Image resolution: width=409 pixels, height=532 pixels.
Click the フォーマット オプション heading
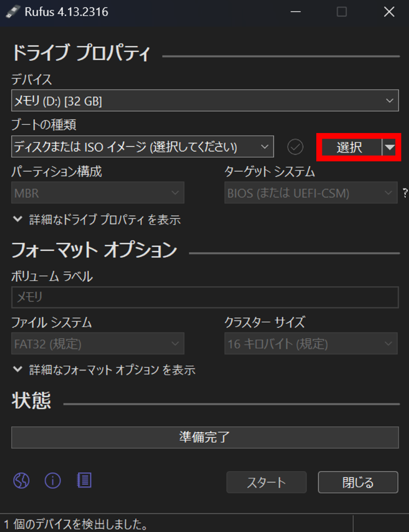click(x=94, y=250)
